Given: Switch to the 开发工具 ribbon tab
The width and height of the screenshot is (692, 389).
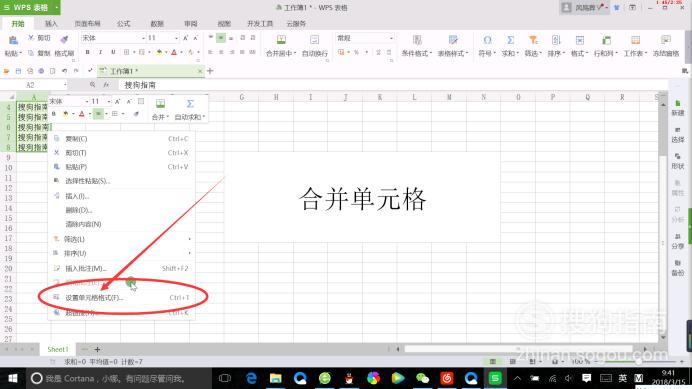Looking at the screenshot, I should (260, 23).
